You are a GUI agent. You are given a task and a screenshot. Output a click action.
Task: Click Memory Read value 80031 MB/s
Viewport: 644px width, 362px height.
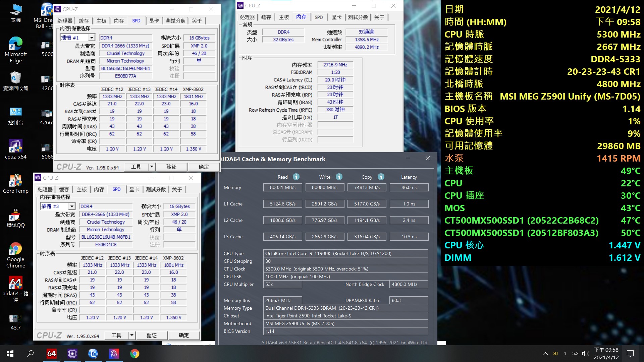click(282, 187)
